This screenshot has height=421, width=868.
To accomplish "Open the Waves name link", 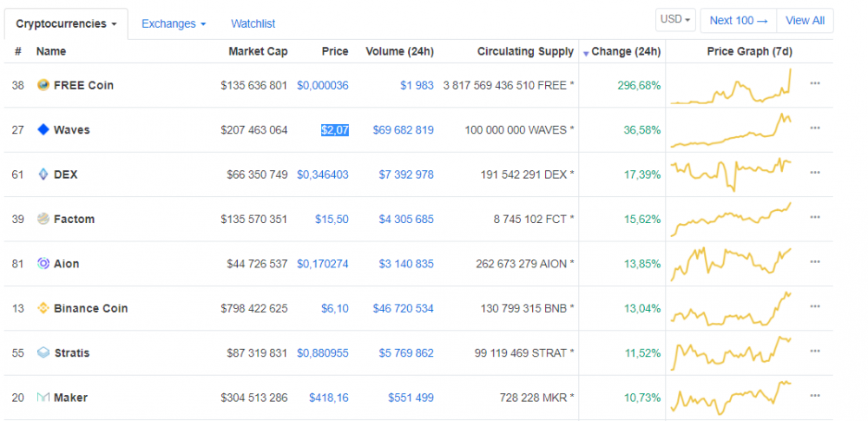I will point(71,130).
